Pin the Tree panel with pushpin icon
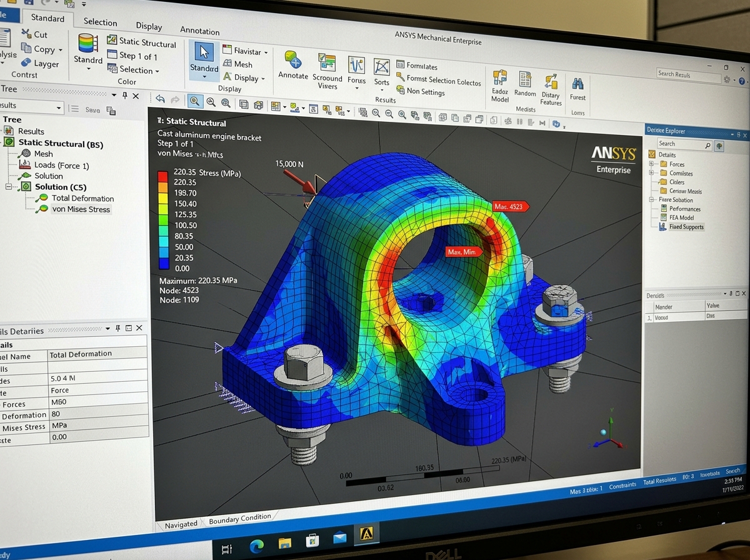The height and width of the screenshot is (560, 750). click(124, 95)
